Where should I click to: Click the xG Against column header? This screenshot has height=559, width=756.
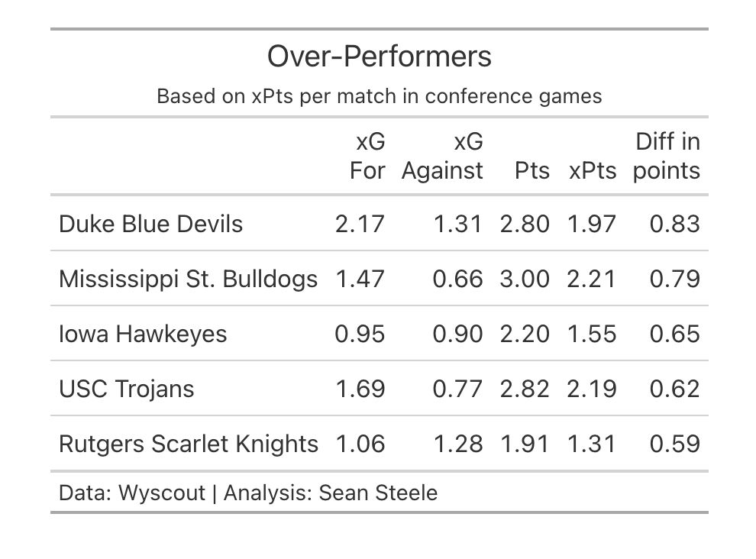442,156
